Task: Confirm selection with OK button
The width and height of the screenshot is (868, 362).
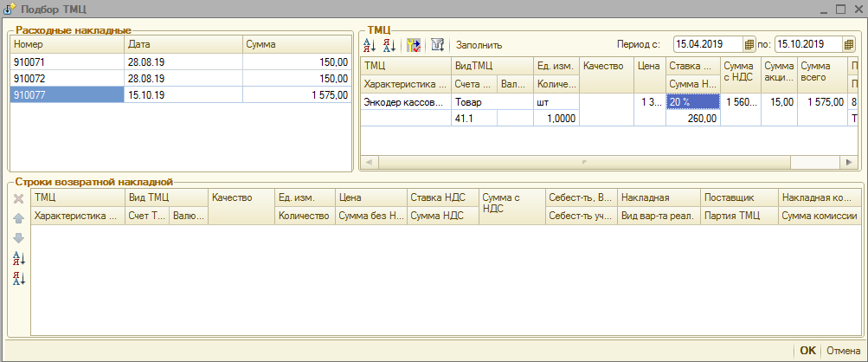Action: click(x=807, y=351)
